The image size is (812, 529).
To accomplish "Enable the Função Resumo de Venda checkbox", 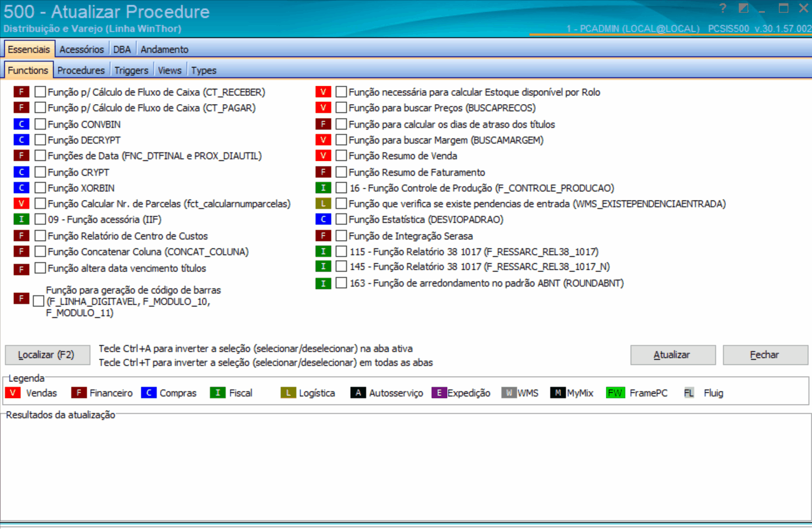I will (341, 155).
